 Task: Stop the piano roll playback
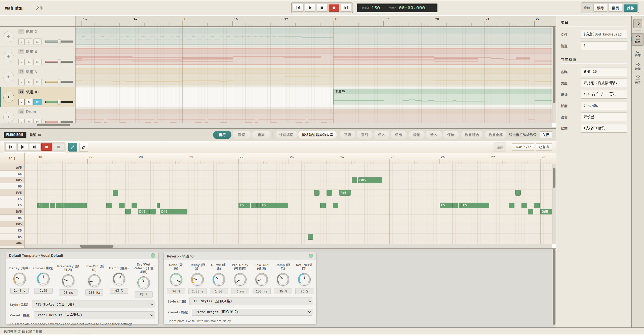pyautogui.click(x=58, y=147)
